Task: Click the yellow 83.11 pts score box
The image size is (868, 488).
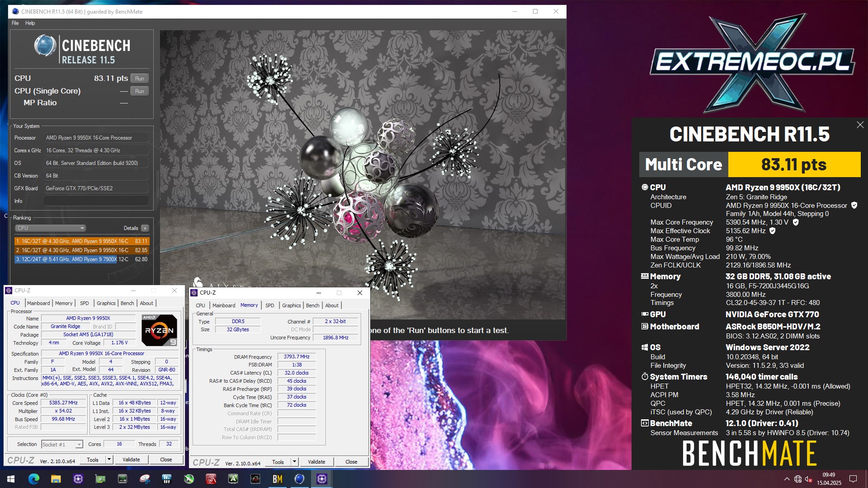Action: coord(794,164)
